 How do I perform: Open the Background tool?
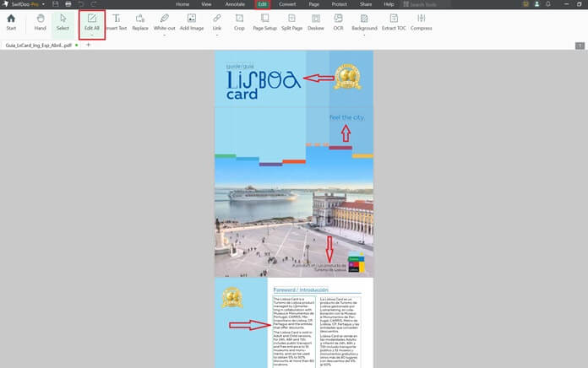coord(364,22)
